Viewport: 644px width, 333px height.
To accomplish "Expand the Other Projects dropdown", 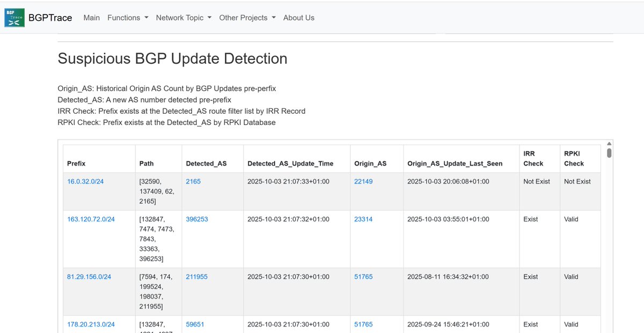I will tap(247, 18).
